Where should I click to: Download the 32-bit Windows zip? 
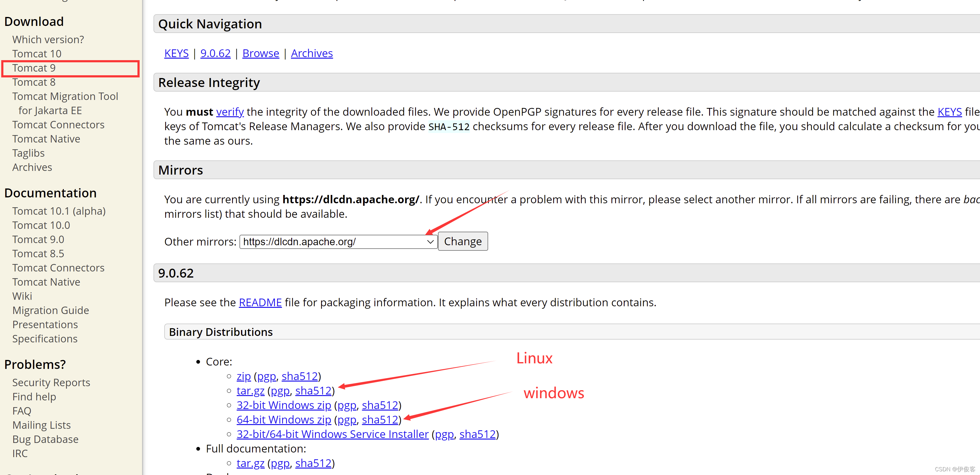click(284, 405)
